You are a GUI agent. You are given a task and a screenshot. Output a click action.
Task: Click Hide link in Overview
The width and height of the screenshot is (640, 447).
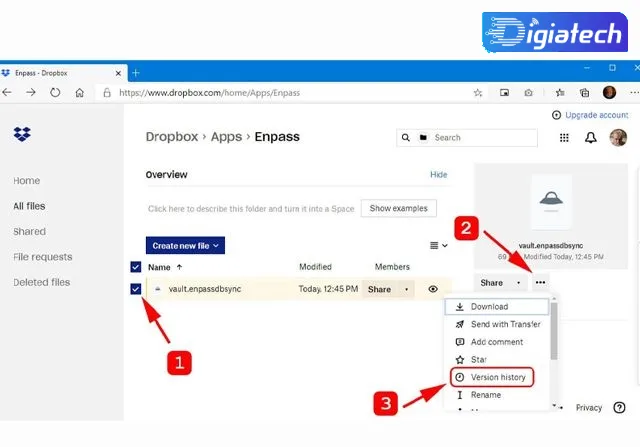[439, 175]
